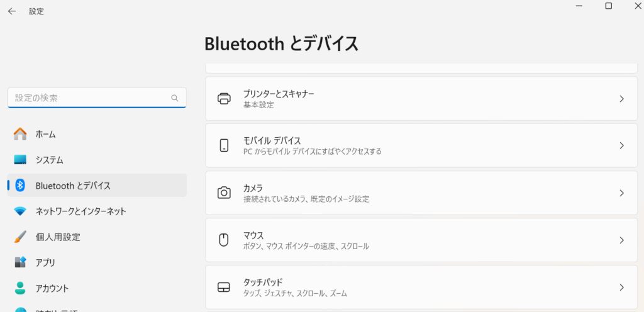Screen dimensions: 644x312
Task: Select システム in the sidebar
Action: click(97, 160)
